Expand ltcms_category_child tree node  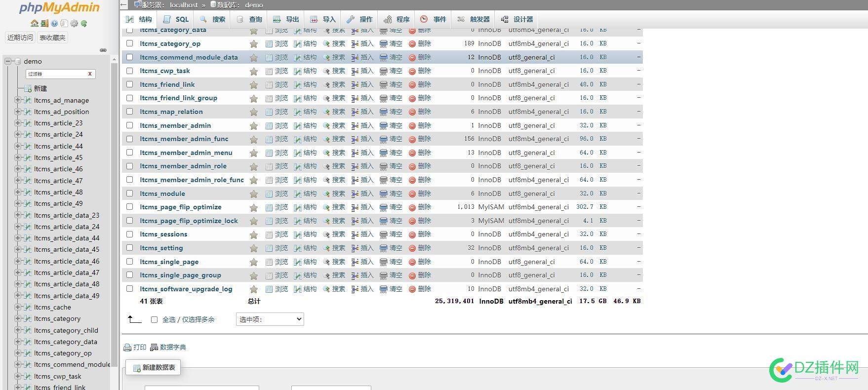coord(17,330)
